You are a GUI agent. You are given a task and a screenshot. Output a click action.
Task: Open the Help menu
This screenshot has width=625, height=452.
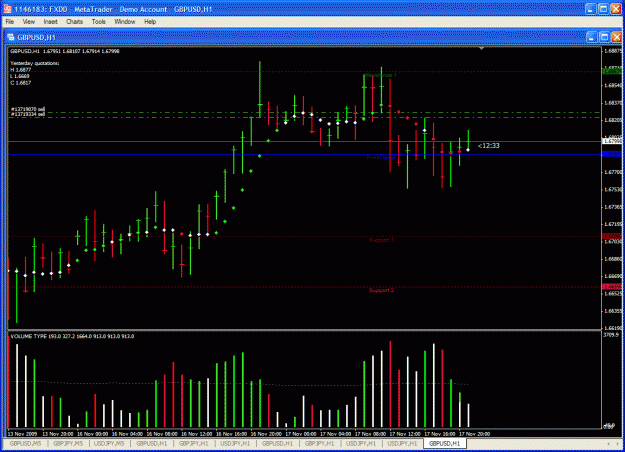point(150,22)
